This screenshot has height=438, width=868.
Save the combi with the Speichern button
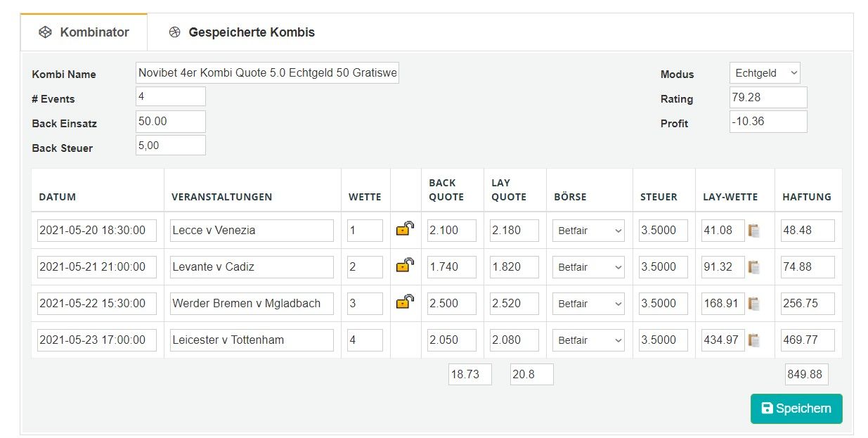point(796,408)
